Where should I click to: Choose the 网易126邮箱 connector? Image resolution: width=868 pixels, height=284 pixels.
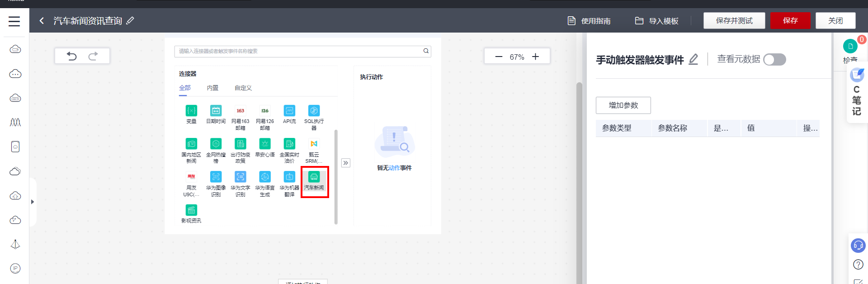(265, 111)
